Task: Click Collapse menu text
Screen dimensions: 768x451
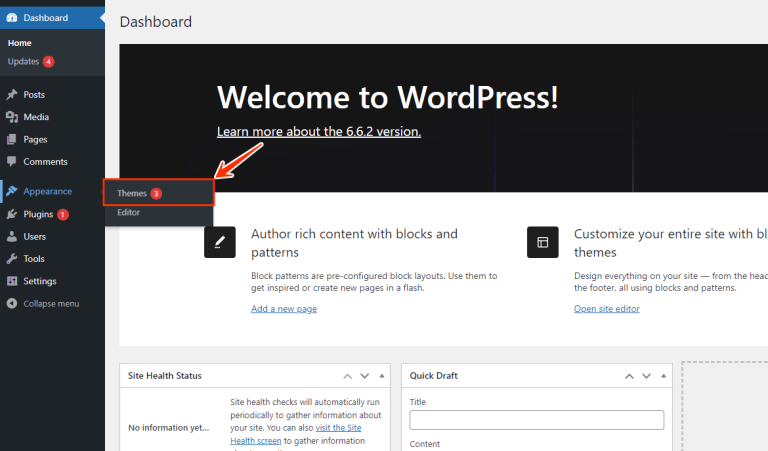Action: [x=51, y=304]
